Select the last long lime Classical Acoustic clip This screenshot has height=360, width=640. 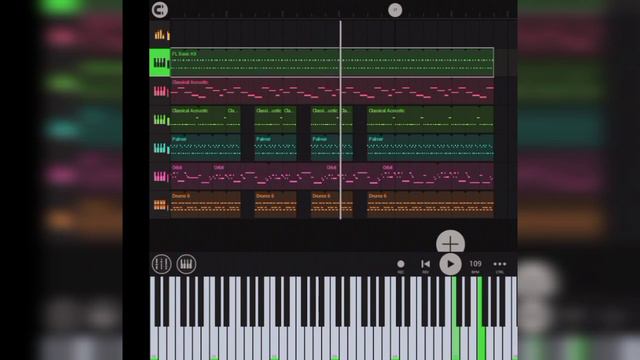(x=430, y=120)
